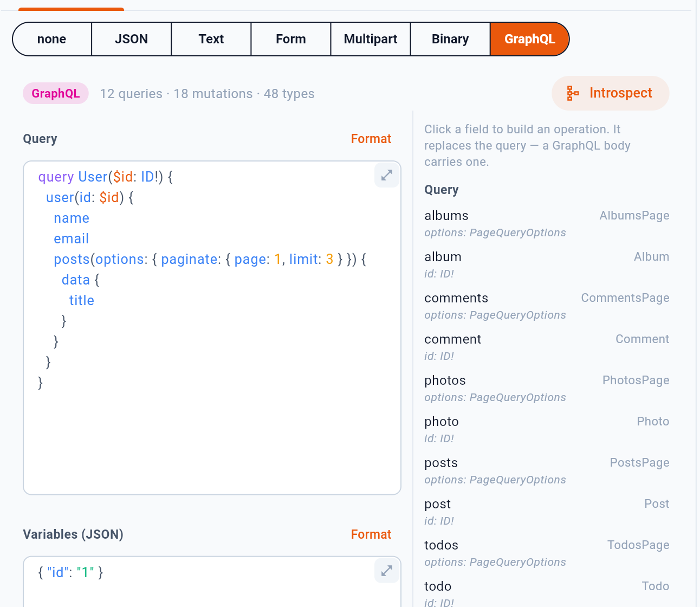This screenshot has width=700, height=607.
Task: Choose the todos query field
Action: coord(547,553)
